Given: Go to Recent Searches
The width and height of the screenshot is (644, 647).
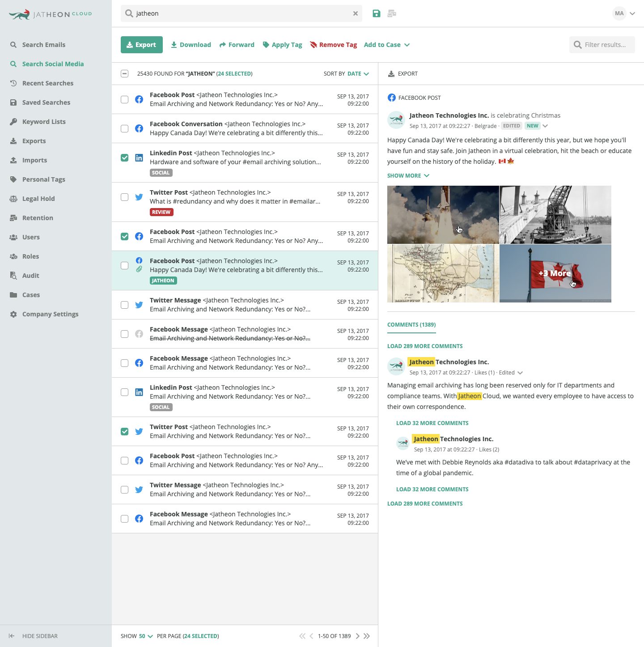Looking at the screenshot, I should (x=48, y=83).
